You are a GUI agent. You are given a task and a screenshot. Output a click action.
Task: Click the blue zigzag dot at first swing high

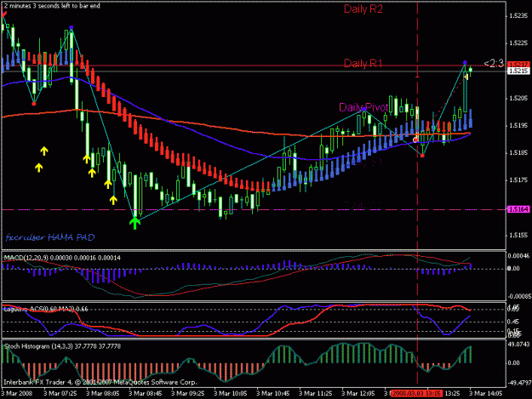point(71,27)
